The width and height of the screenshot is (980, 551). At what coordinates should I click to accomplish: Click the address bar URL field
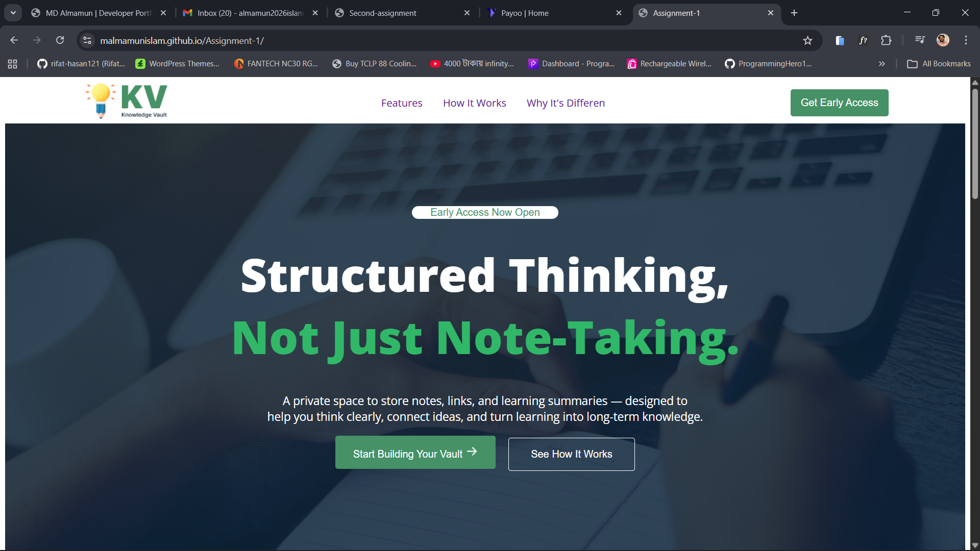coord(444,40)
